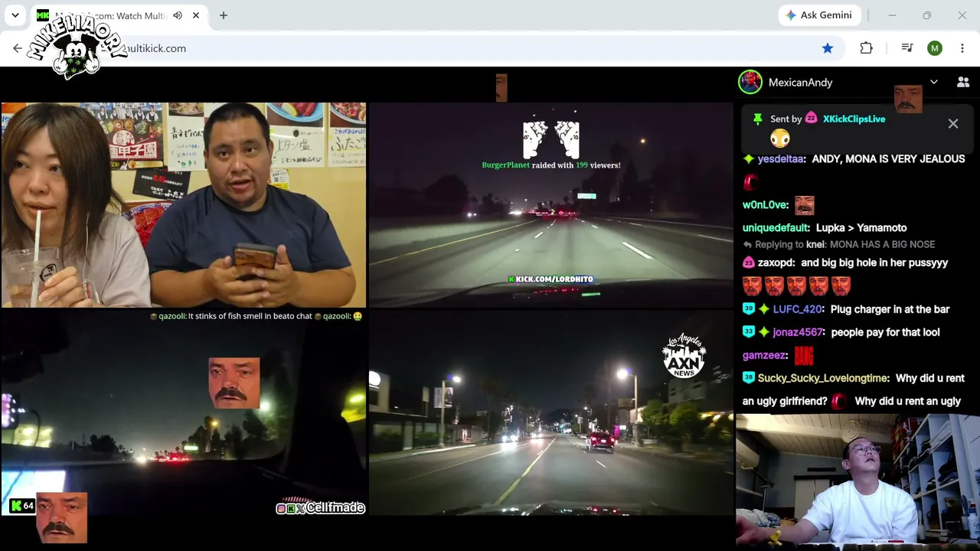Click the level 38 badge beside Sucky_Sucky_Lovelongtime
The height and width of the screenshot is (551, 980).
tap(749, 378)
